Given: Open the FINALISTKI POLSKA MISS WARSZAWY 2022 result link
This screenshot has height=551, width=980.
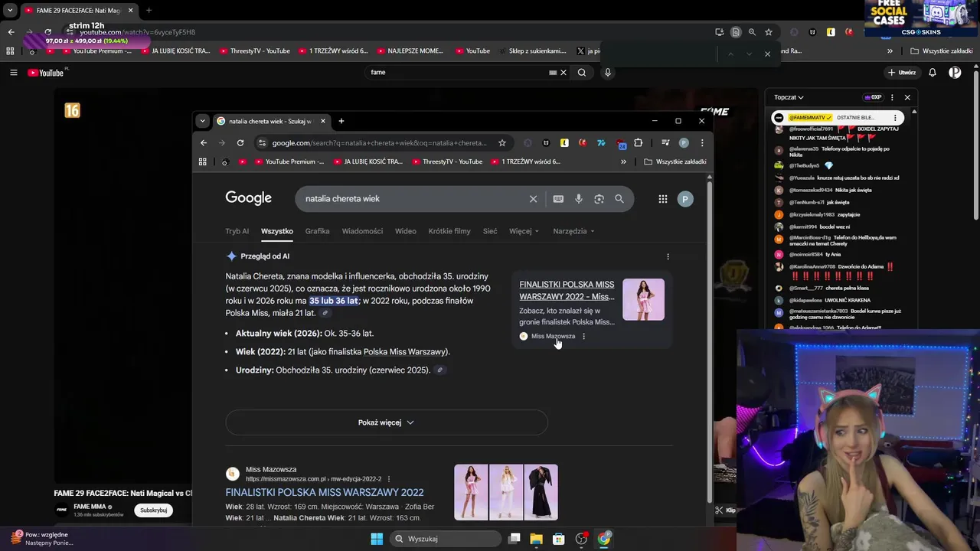Looking at the screenshot, I should [325, 492].
